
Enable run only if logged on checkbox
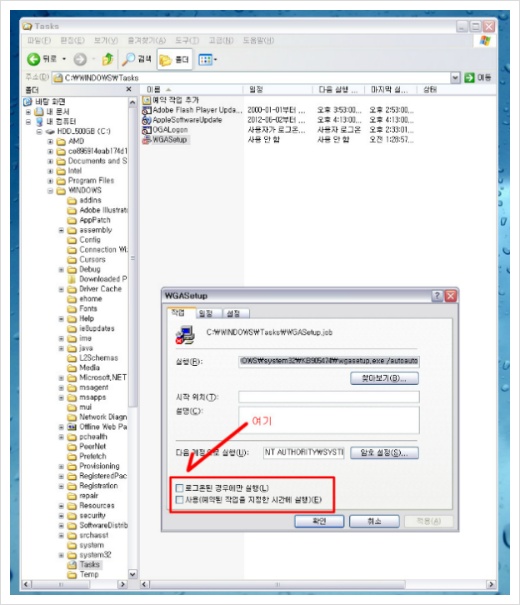tap(179, 488)
